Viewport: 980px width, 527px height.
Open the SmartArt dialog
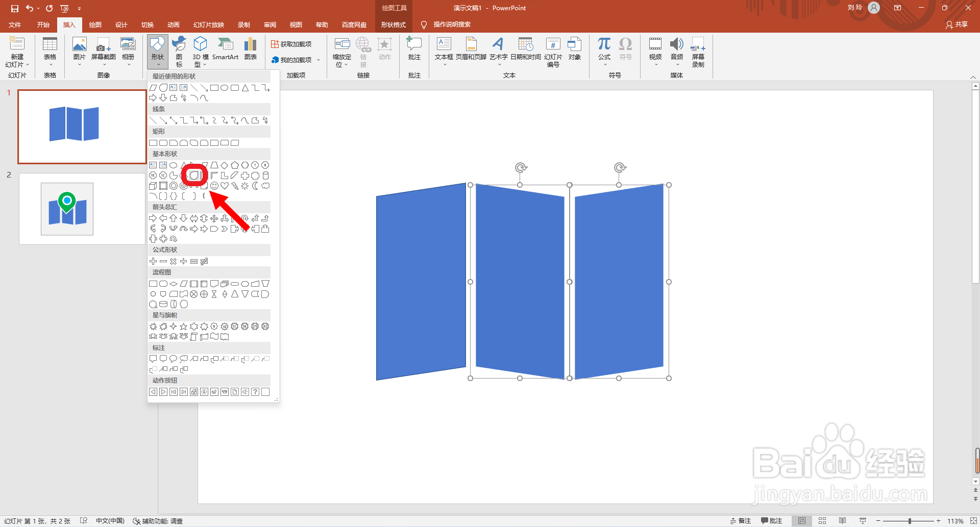pyautogui.click(x=225, y=49)
